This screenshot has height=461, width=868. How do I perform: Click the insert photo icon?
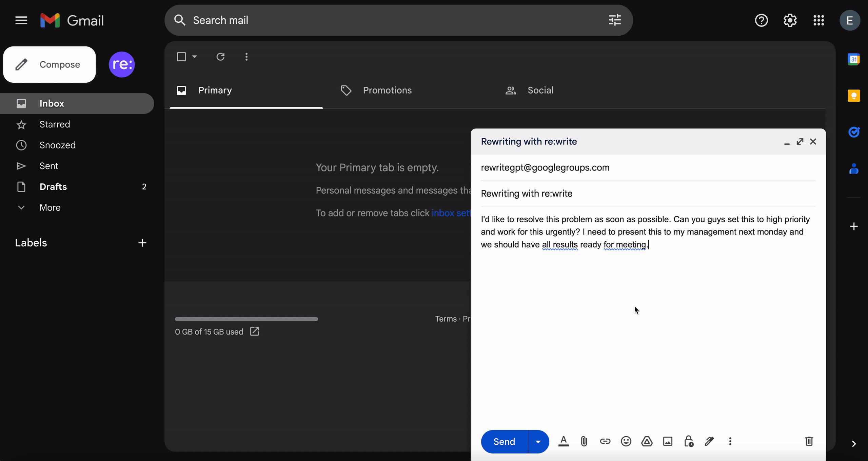[x=668, y=441]
